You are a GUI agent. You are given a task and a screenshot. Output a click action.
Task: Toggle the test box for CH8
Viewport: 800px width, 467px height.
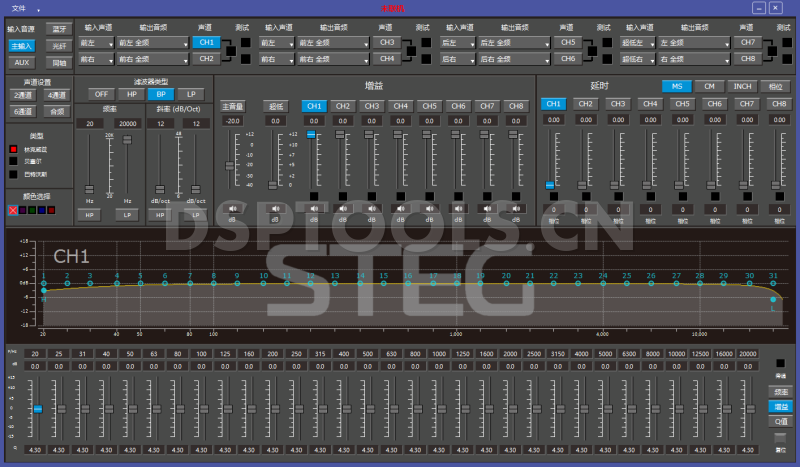point(787,59)
